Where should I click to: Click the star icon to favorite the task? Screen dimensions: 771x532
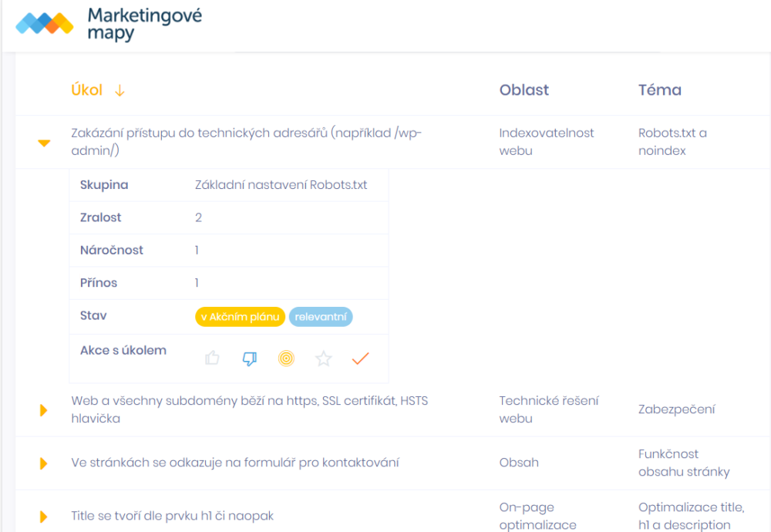click(323, 358)
